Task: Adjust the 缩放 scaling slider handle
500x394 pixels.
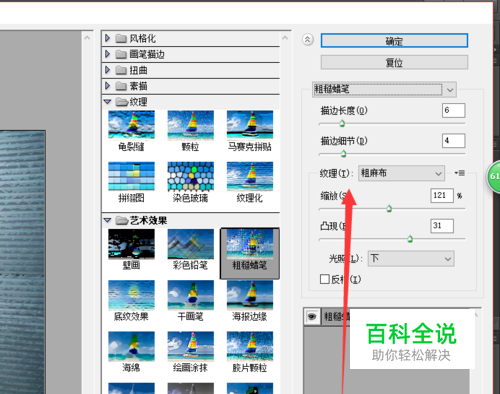Action: point(389,209)
